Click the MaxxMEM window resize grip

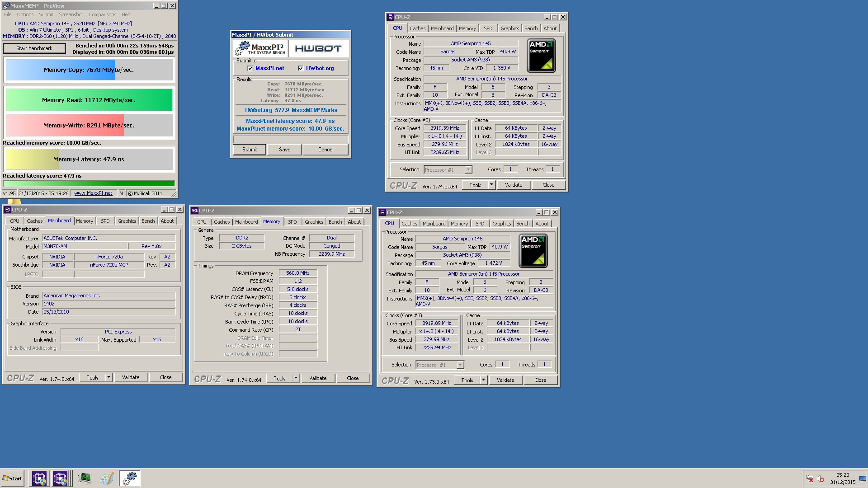pos(174,194)
